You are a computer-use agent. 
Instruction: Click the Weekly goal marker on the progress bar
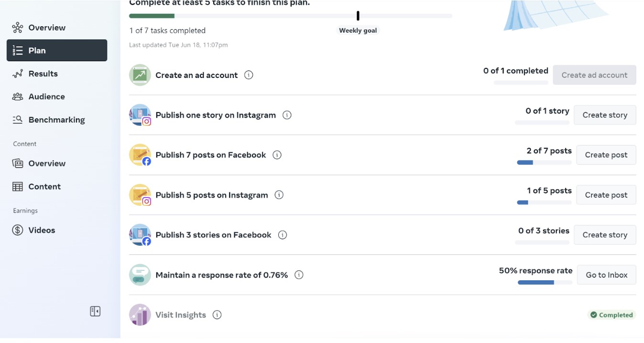(358, 15)
